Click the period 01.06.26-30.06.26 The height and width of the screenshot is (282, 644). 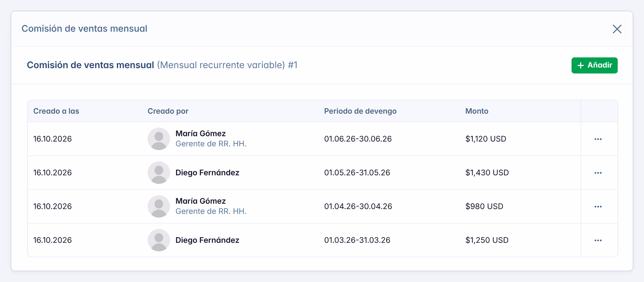(358, 139)
